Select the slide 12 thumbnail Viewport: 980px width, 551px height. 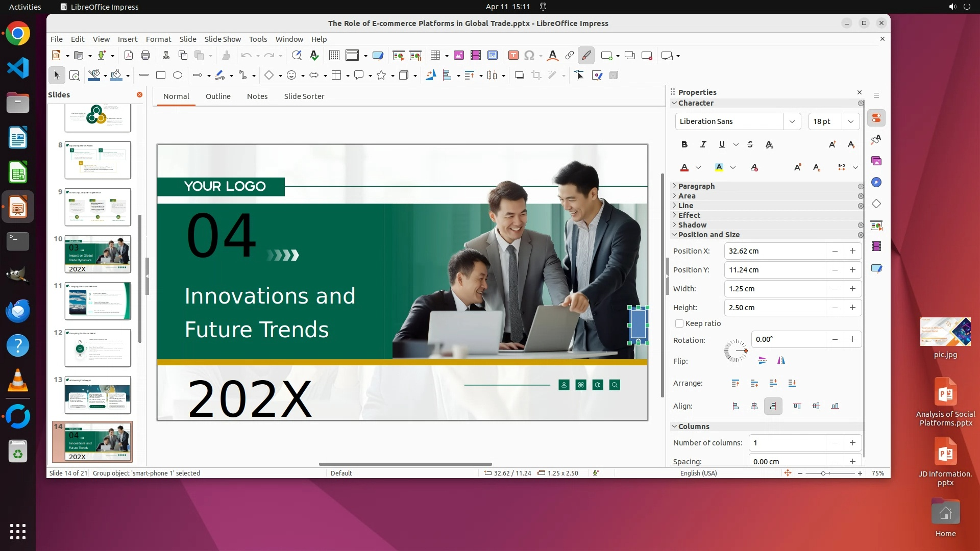pyautogui.click(x=97, y=348)
